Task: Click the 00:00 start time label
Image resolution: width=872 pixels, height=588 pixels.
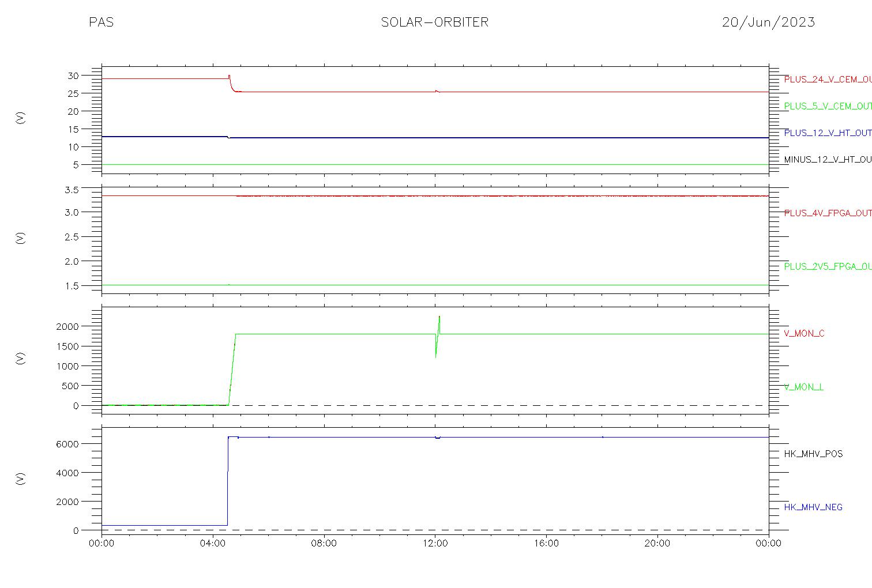Action: coord(102,543)
